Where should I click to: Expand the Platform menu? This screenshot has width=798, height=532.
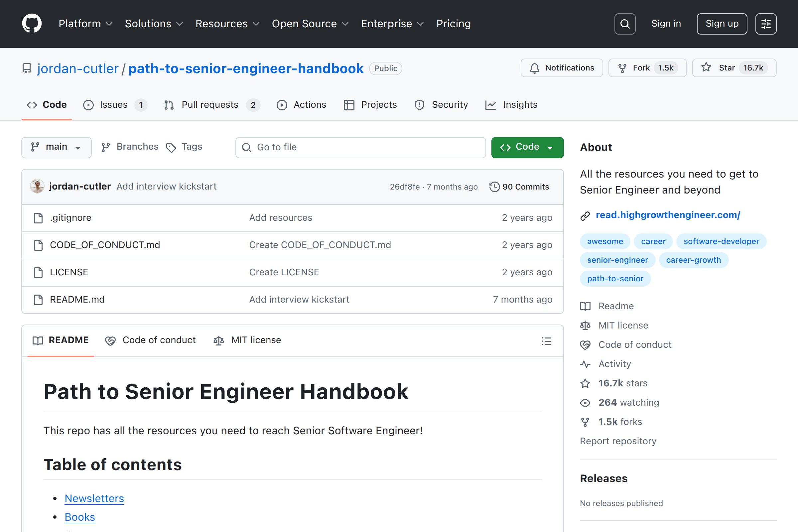click(85, 24)
